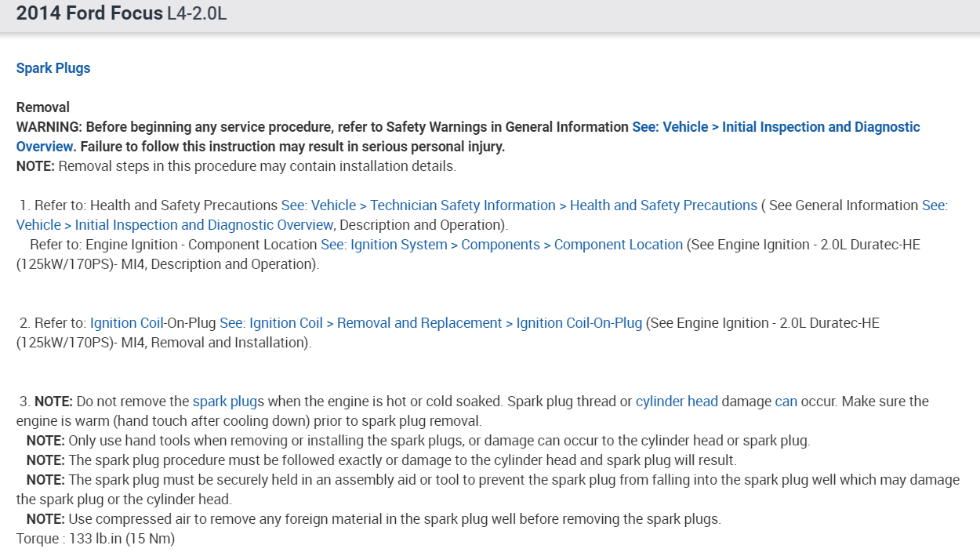Open the Spark Plugs heading link
Screen dimensions: 980x556
53,68
